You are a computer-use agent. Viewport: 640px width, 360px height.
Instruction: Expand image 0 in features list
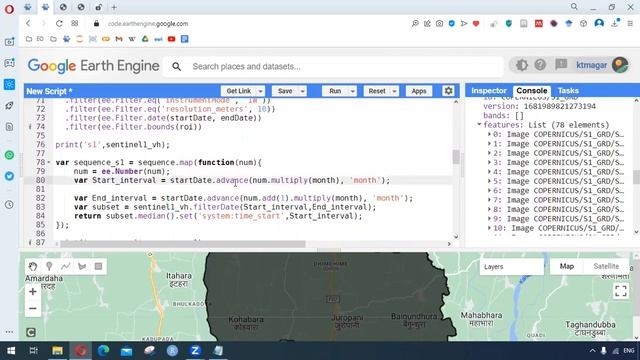point(489,134)
